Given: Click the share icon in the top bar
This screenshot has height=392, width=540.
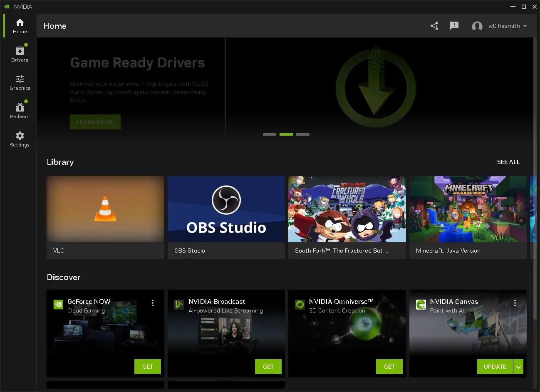Looking at the screenshot, I should pos(434,26).
